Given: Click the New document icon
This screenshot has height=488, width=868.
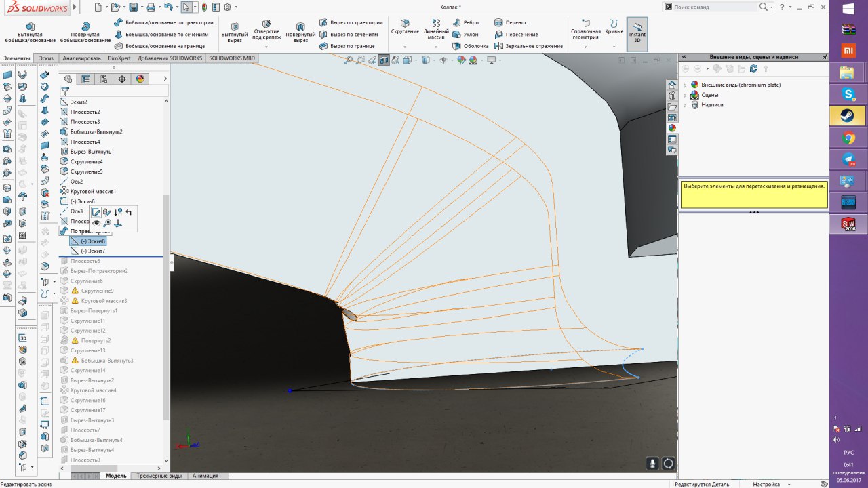Looking at the screenshot, I should (x=98, y=7).
